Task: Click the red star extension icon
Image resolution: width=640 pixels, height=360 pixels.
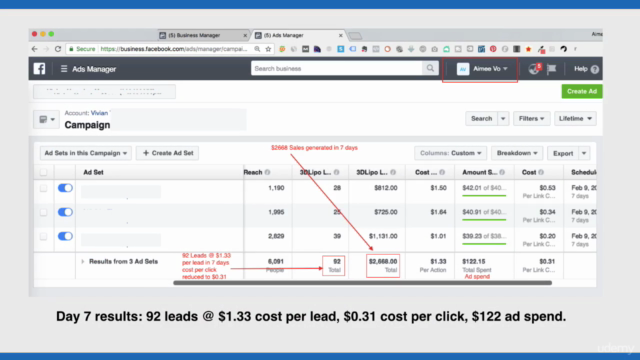Action: (529, 49)
